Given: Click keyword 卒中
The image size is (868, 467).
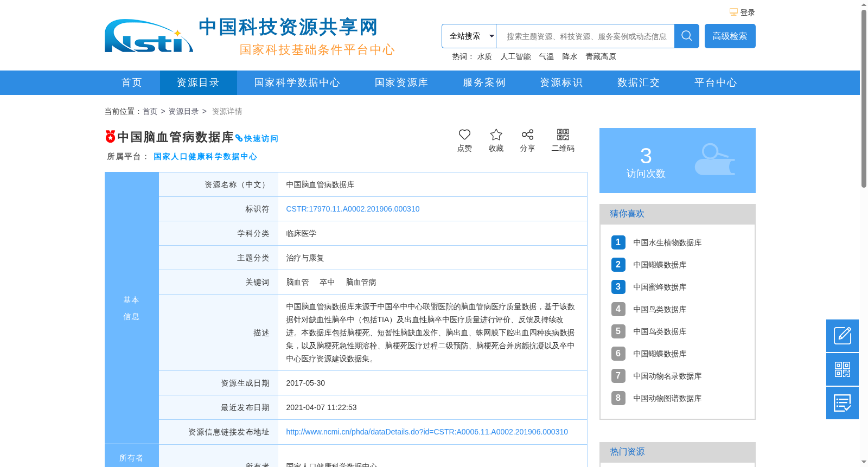Looking at the screenshot, I should 327,282.
